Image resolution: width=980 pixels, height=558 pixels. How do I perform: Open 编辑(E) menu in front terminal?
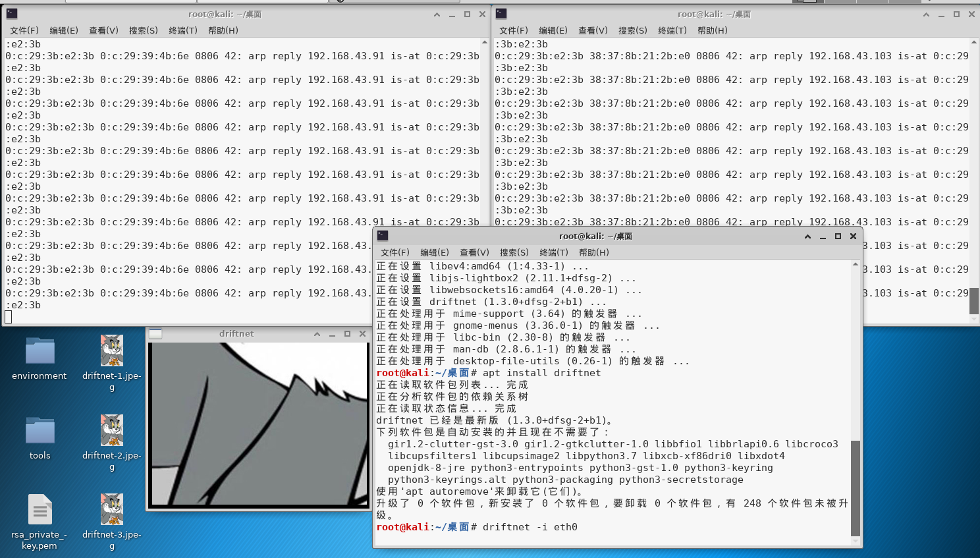[435, 252]
